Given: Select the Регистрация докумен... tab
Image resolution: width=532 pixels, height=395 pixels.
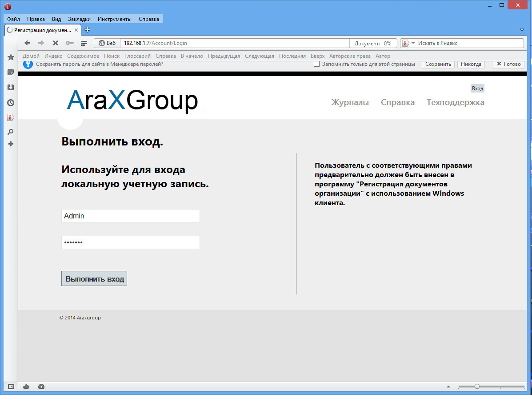Looking at the screenshot, I should pyautogui.click(x=42, y=30).
